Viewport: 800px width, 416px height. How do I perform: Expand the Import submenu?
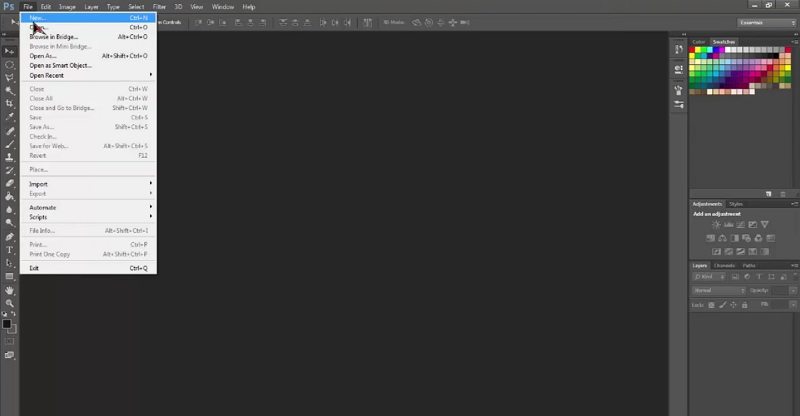tap(88, 184)
